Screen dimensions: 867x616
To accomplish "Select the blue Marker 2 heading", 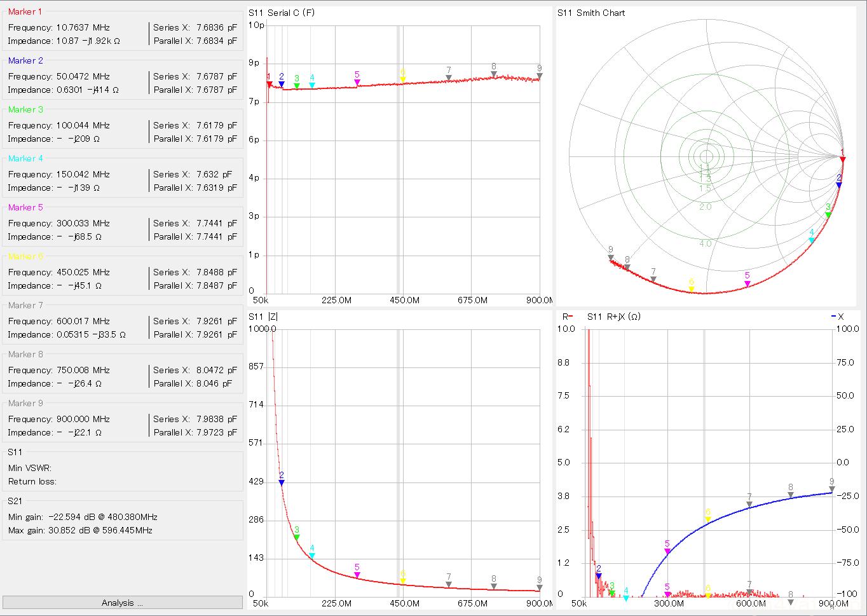I will pyautogui.click(x=25, y=60).
